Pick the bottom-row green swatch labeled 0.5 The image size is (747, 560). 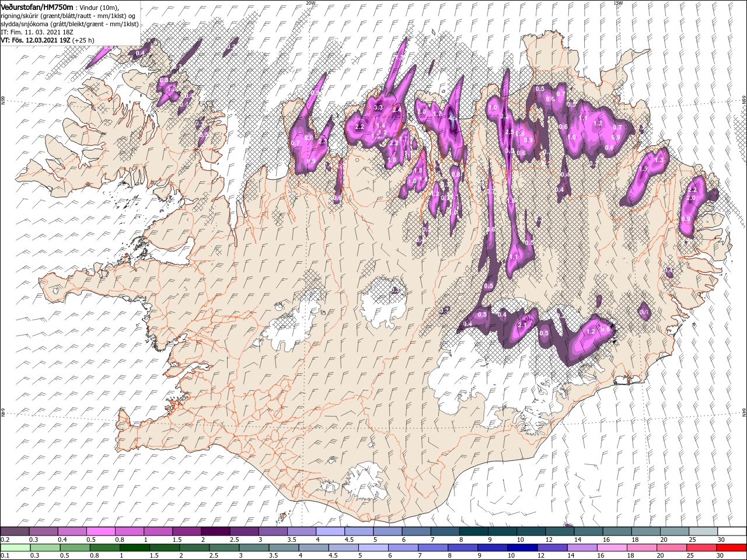75,548
